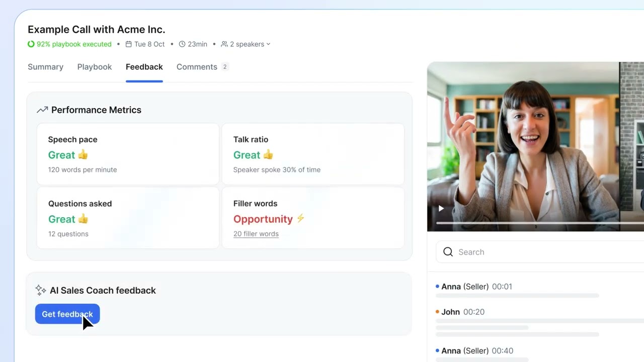
Task: Click the calendar icon beside Tue 8 Oct
Action: point(129,44)
